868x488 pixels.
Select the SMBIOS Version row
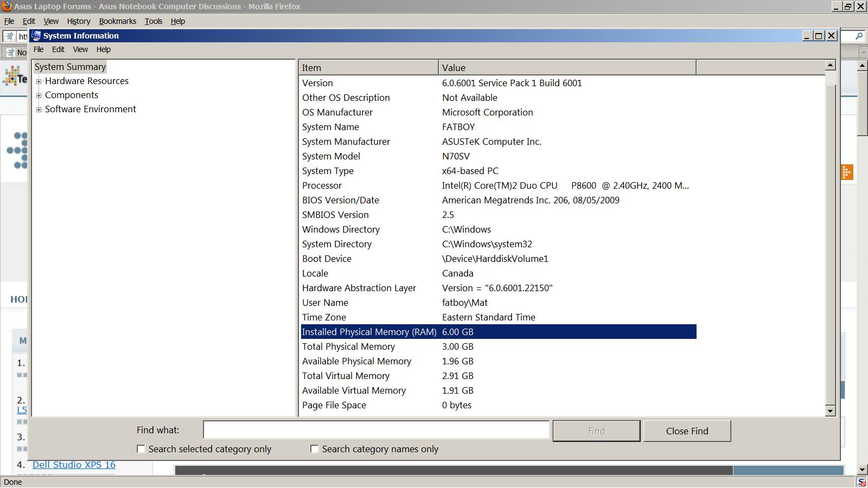pos(499,215)
